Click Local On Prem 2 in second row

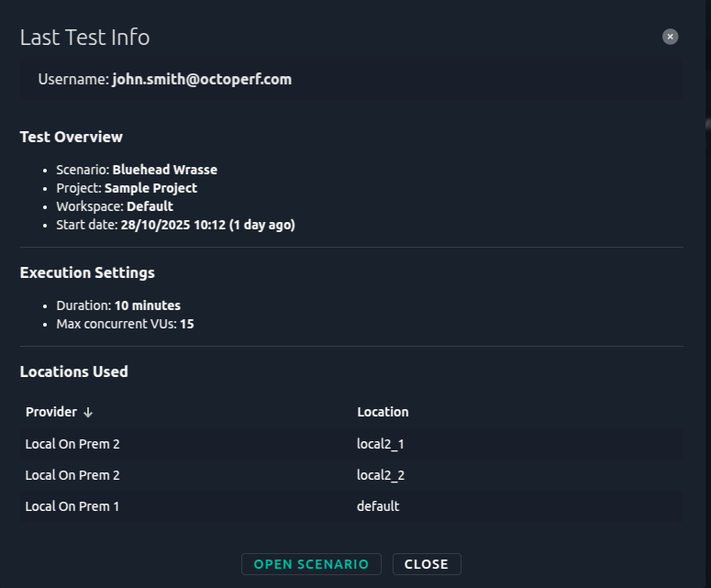click(x=72, y=475)
